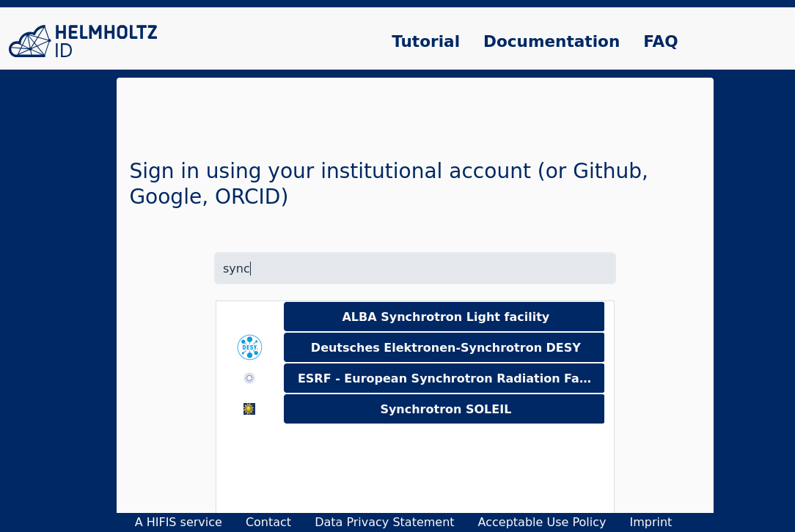
Task: Click empty area below the SOLEIL result
Action: (414, 469)
